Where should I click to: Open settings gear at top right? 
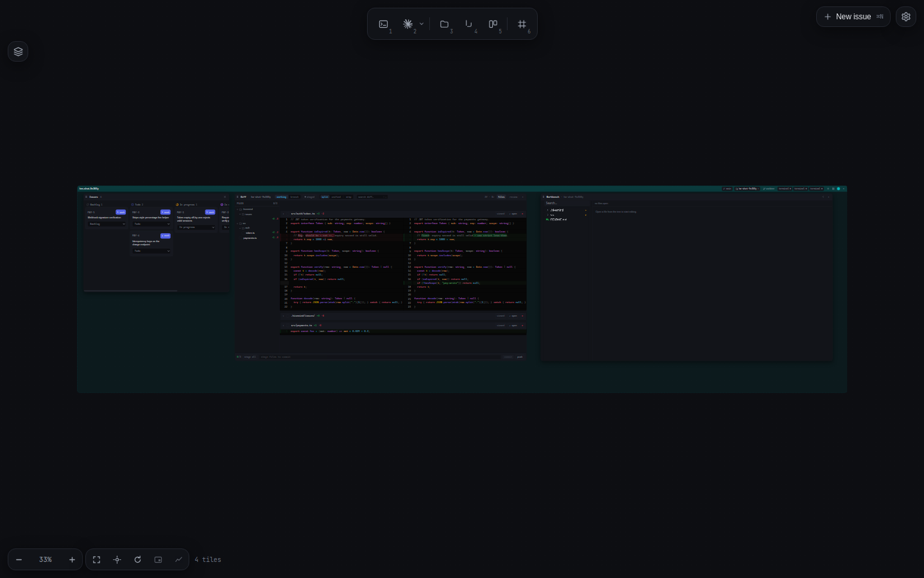(x=906, y=17)
